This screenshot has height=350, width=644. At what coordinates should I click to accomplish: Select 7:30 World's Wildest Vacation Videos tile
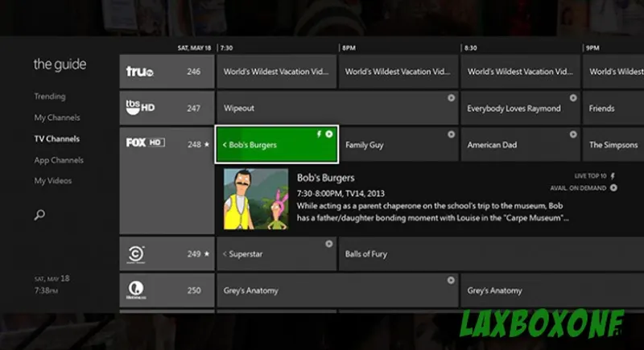pyautogui.click(x=276, y=72)
